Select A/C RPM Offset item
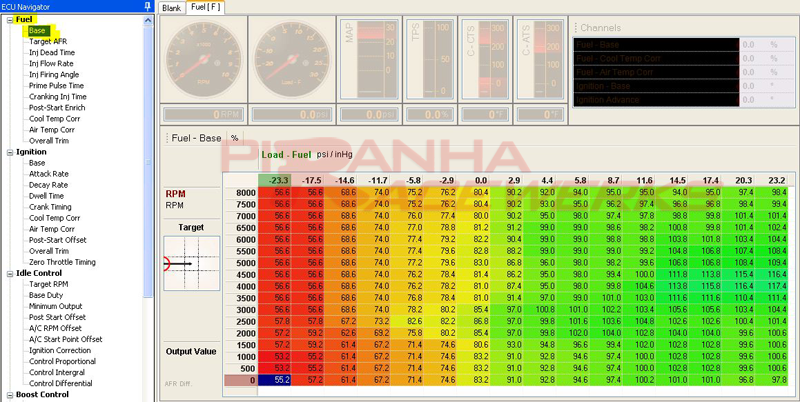Viewport: 800px width, 402px height. tap(55, 328)
